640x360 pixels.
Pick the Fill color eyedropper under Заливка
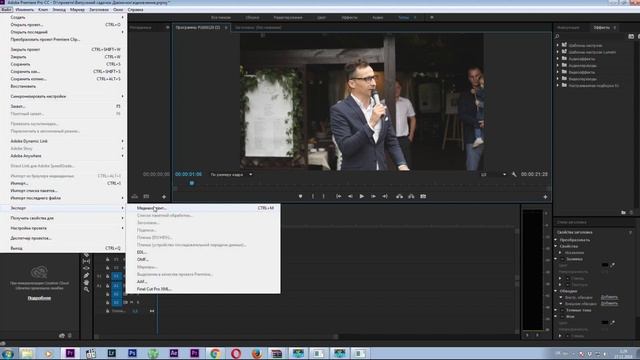pos(613,265)
